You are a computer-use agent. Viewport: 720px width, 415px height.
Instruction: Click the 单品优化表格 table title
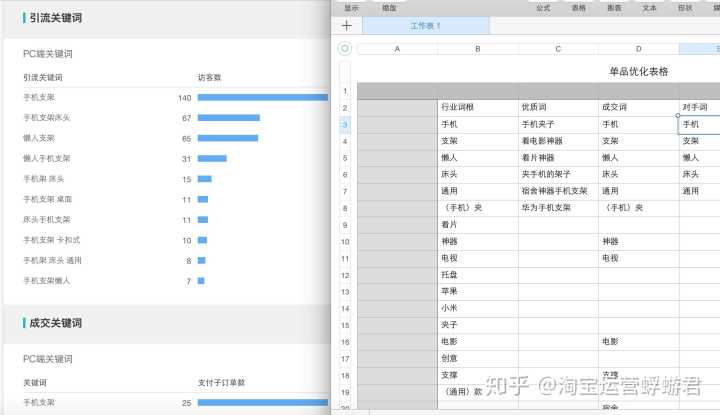[638, 72]
